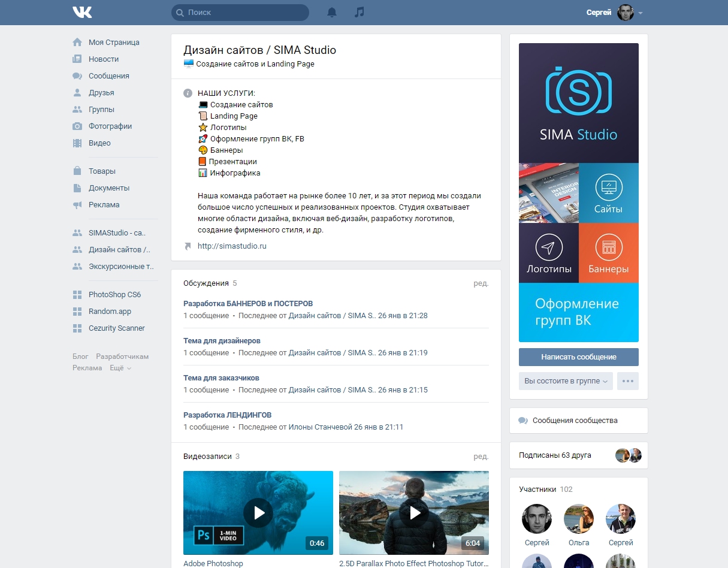
Task: Open Группы in sidebar
Action: (101, 110)
